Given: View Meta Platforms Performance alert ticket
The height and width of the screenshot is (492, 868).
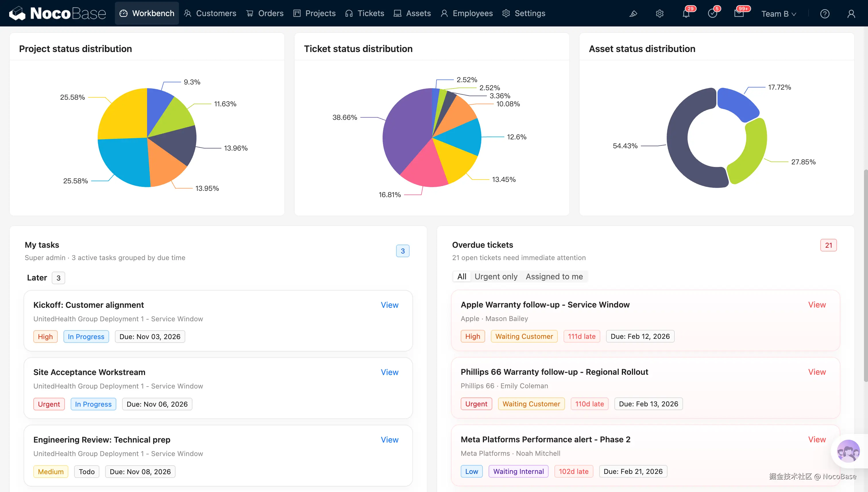Looking at the screenshot, I should point(817,439).
